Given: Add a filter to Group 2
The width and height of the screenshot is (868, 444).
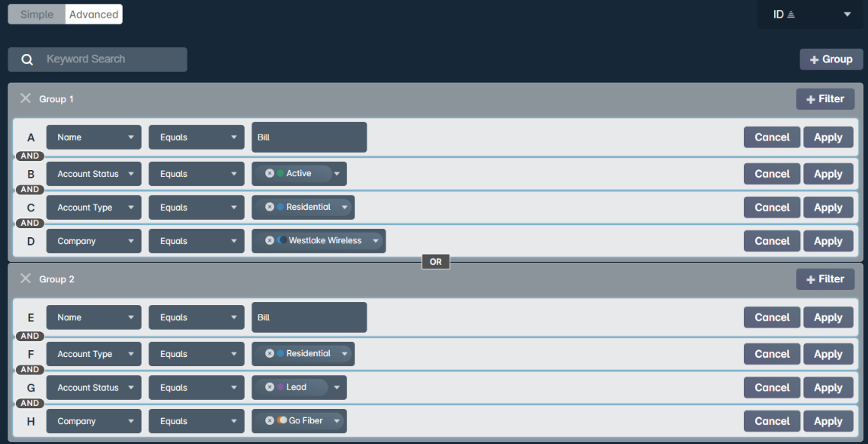Looking at the screenshot, I should coord(825,279).
